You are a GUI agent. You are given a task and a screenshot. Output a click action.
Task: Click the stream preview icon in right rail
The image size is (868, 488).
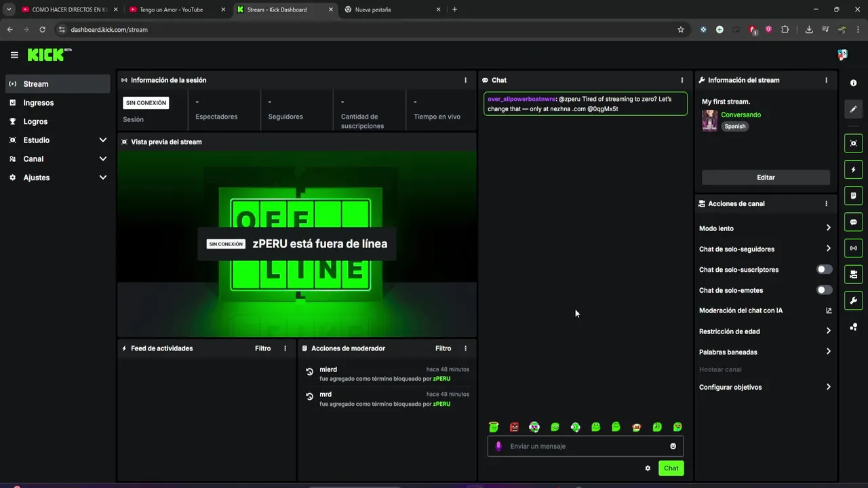click(853, 143)
